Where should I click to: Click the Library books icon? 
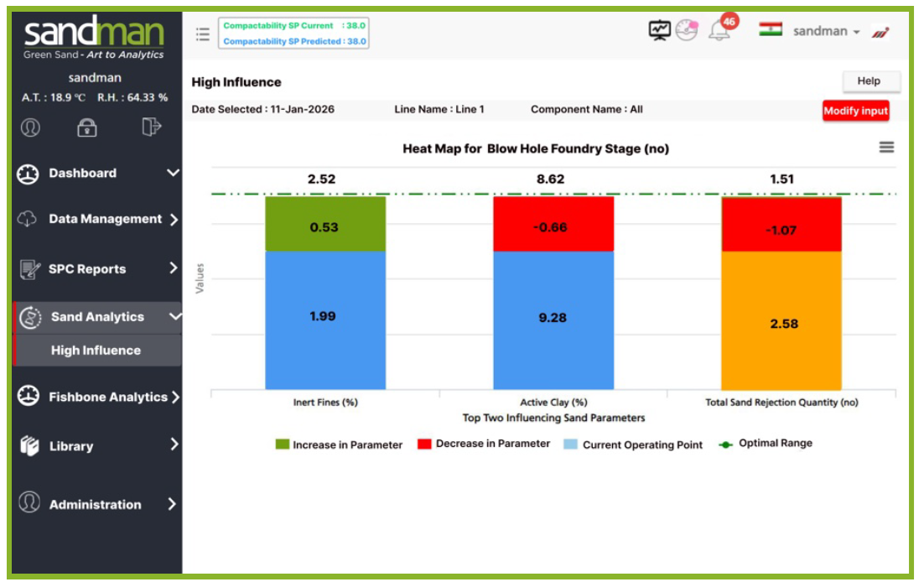pyautogui.click(x=29, y=446)
